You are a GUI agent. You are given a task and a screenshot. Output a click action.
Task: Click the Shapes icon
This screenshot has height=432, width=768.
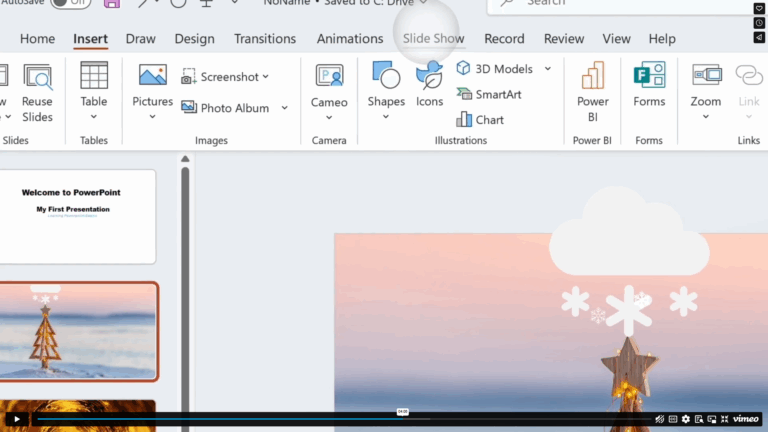tap(386, 75)
